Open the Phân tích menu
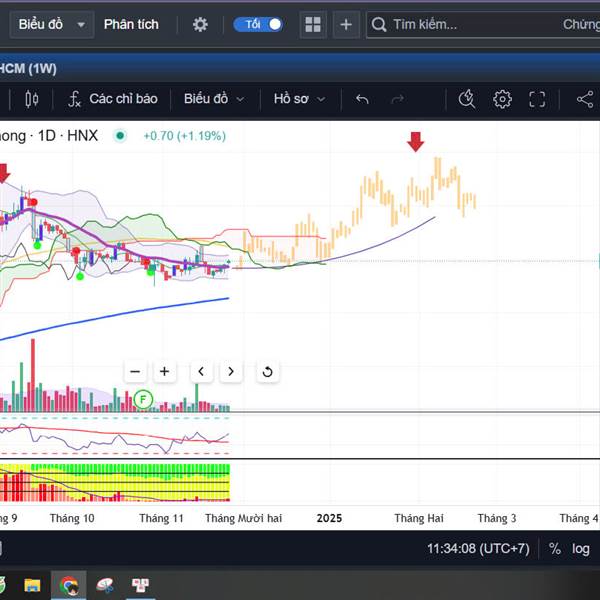Screen dimensions: 600x600 (131, 24)
